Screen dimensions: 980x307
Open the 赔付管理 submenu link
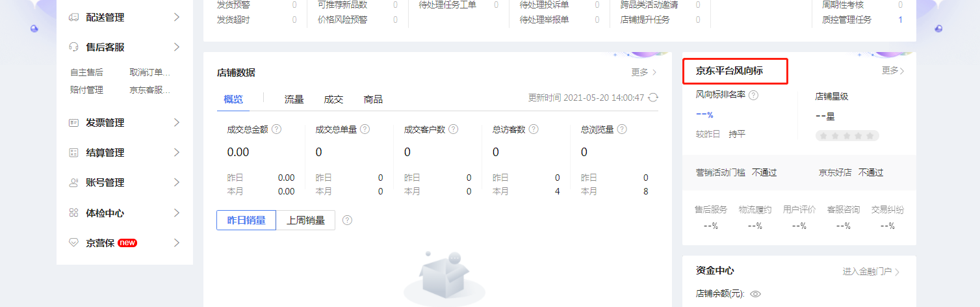click(86, 90)
